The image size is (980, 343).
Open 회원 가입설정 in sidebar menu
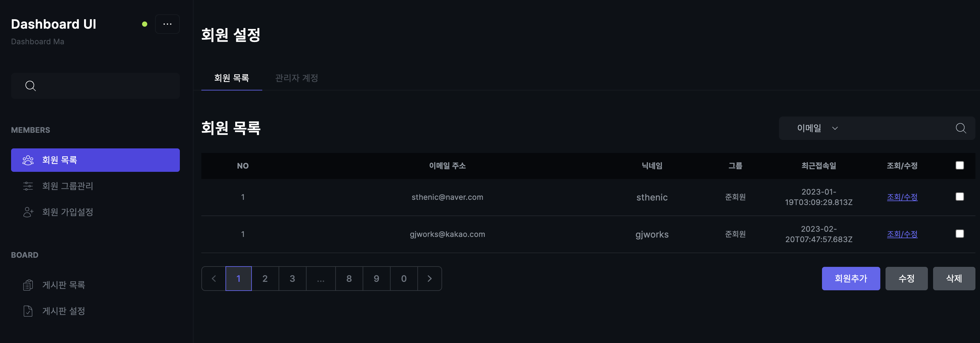pyautogui.click(x=95, y=212)
